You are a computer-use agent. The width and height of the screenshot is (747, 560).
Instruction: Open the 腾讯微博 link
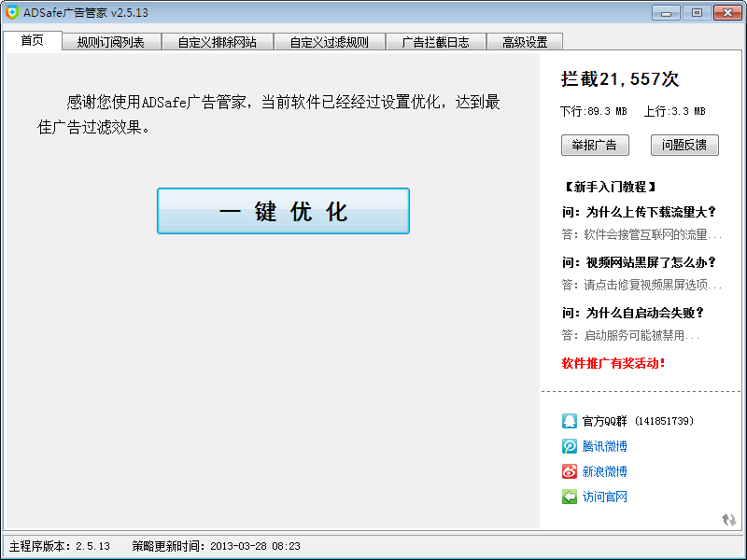pyautogui.click(x=604, y=446)
